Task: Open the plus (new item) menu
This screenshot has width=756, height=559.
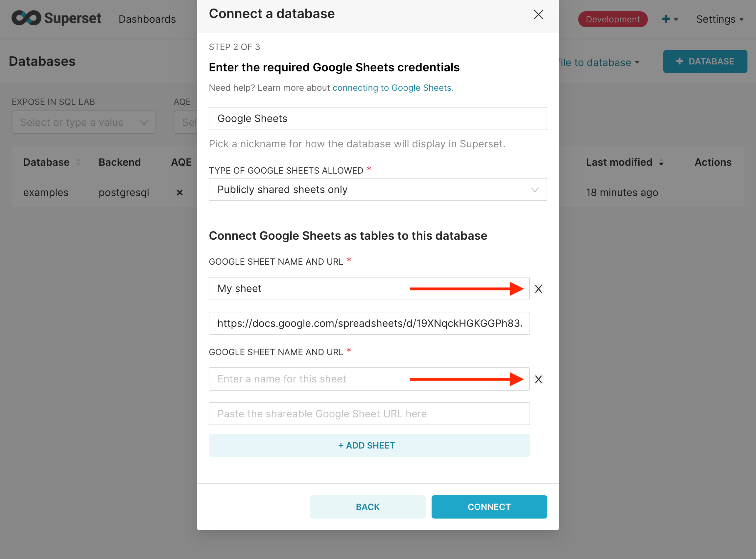Action: pos(669,19)
